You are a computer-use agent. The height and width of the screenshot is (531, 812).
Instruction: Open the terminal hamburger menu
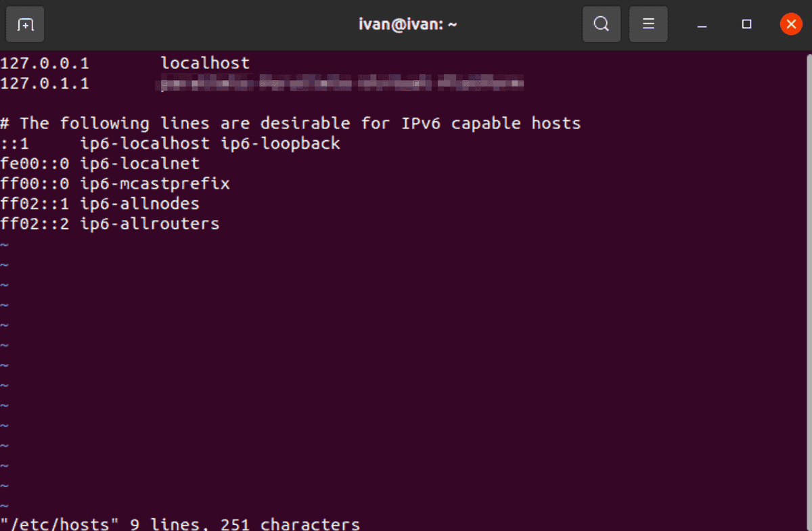(648, 24)
